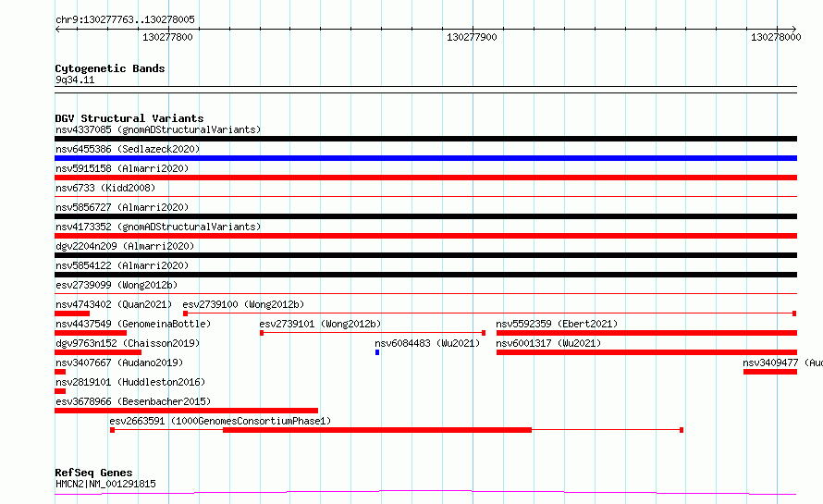The height and width of the screenshot is (504, 823).
Task: Open nsv5856727 Almarri2020 variant label
Action: tap(122, 207)
